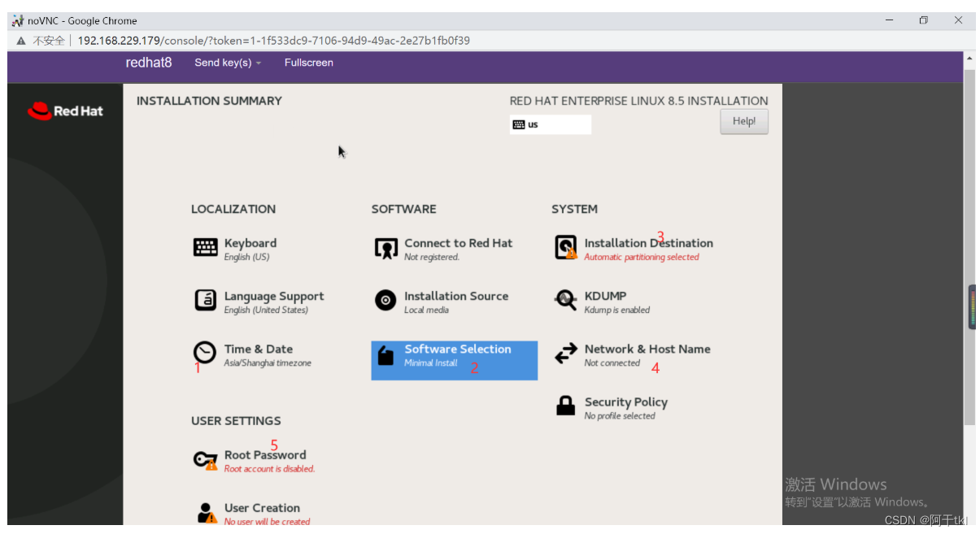The image size is (980, 534).
Task: Click the 'INSTALLATION SUMMARY' heading
Action: 209,101
